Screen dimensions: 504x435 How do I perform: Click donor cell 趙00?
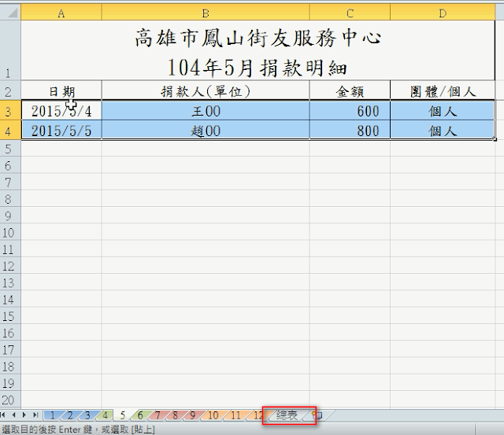pos(206,130)
